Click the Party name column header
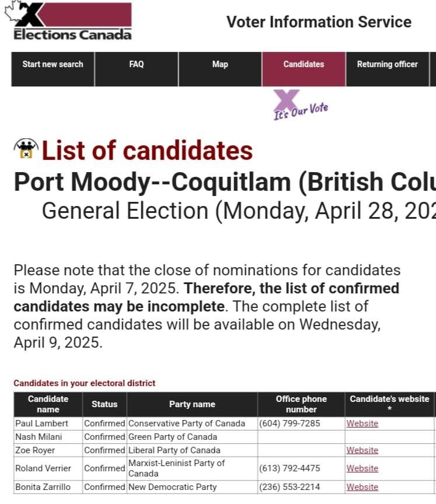 pyautogui.click(x=192, y=404)
